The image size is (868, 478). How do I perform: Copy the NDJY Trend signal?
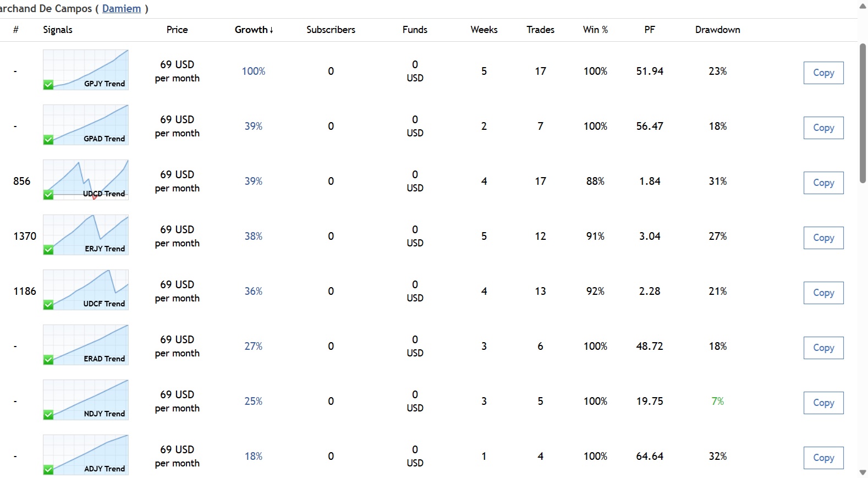pos(823,403)
